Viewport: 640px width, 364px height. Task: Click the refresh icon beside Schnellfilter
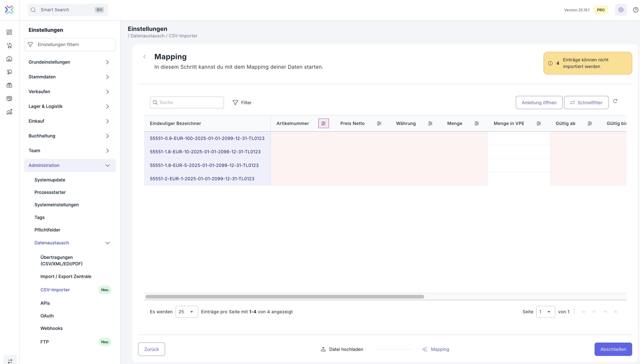pos(615,101)
